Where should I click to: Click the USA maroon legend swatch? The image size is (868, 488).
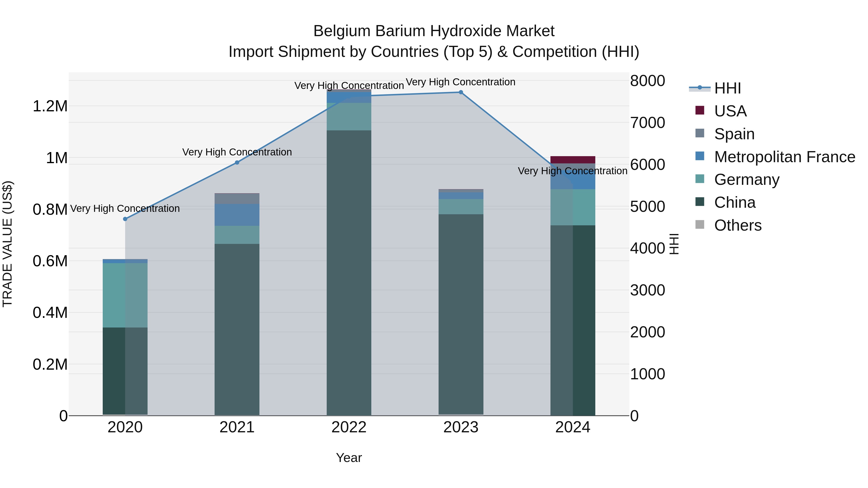(x=700, y=110)
